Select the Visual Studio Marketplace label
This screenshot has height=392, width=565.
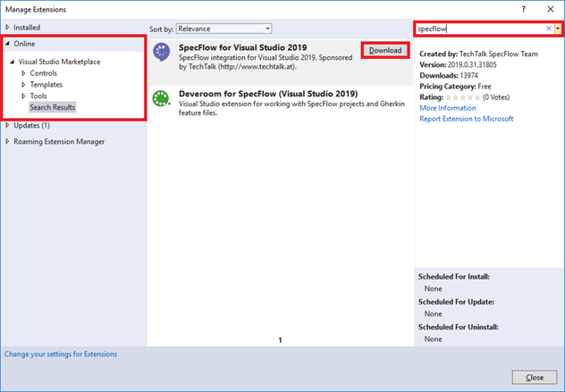60,62
